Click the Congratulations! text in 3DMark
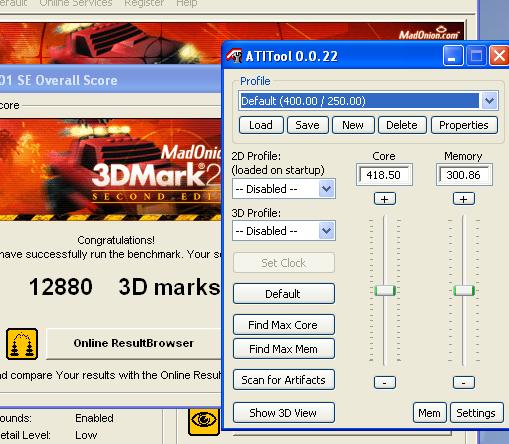 (116, 240)
